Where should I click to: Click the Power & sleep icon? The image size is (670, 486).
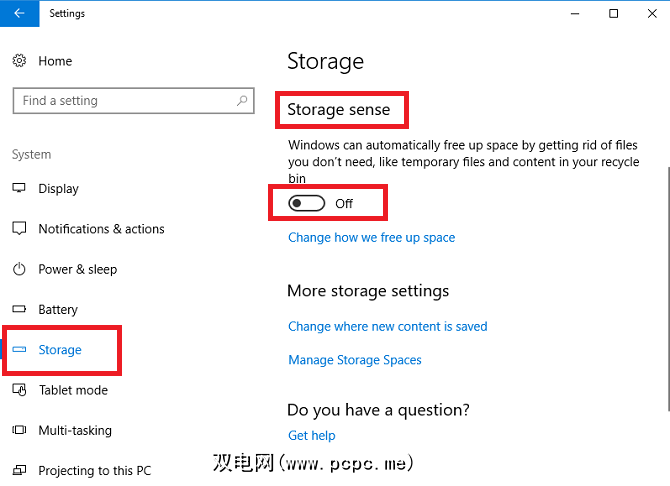tap(19, 269)
